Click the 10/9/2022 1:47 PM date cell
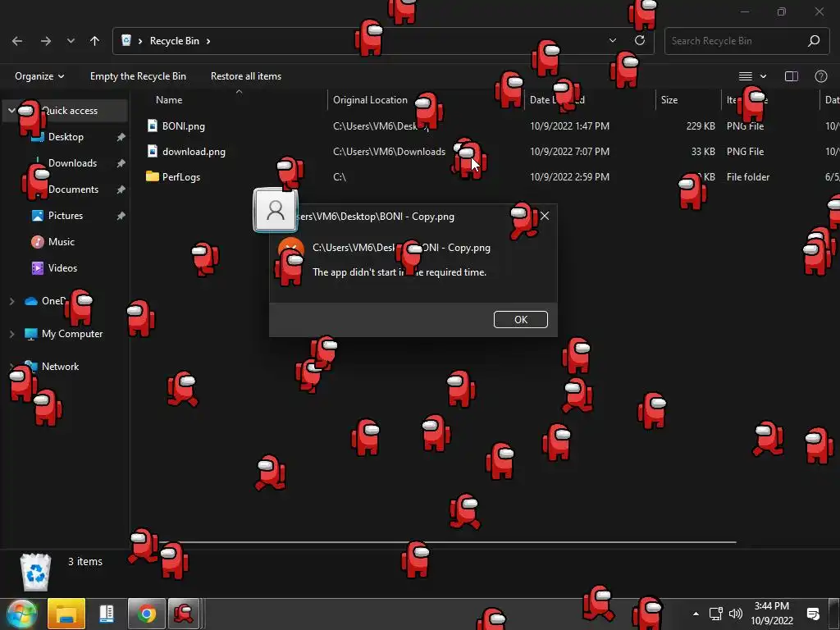 point(569,126)
